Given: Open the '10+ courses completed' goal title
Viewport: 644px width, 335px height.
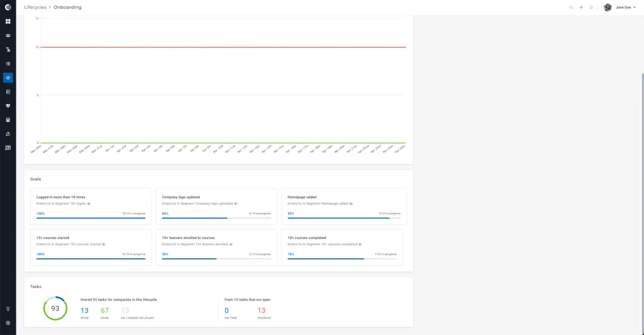Looking at the screenshot, I should [x=307, y=238].
